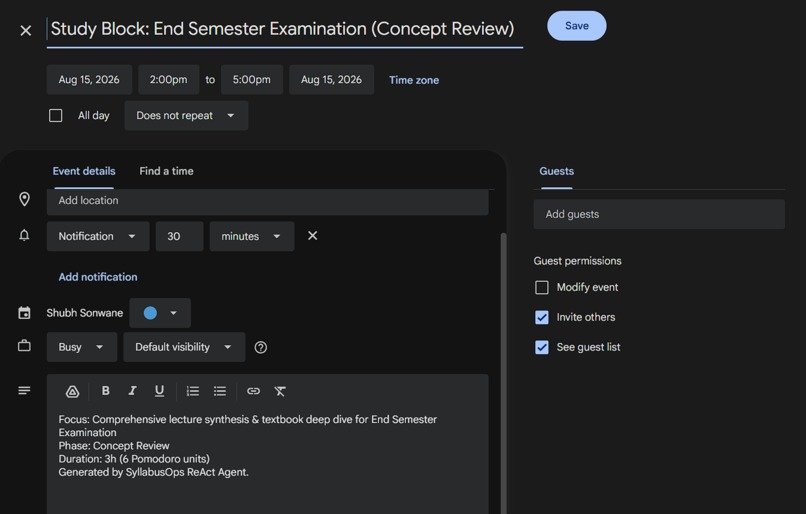Change the 2:00pm start time
This screenshot has height=514, width=806.
[169, 80]
